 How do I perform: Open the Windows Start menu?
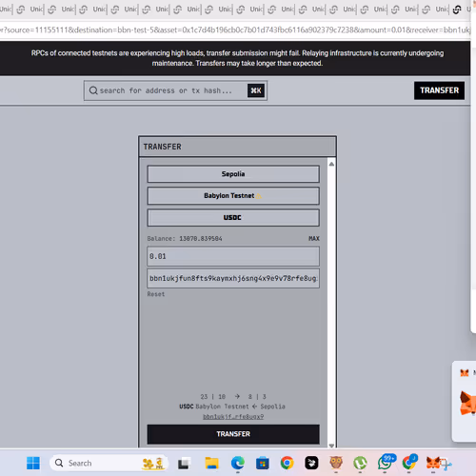point(33,464)
